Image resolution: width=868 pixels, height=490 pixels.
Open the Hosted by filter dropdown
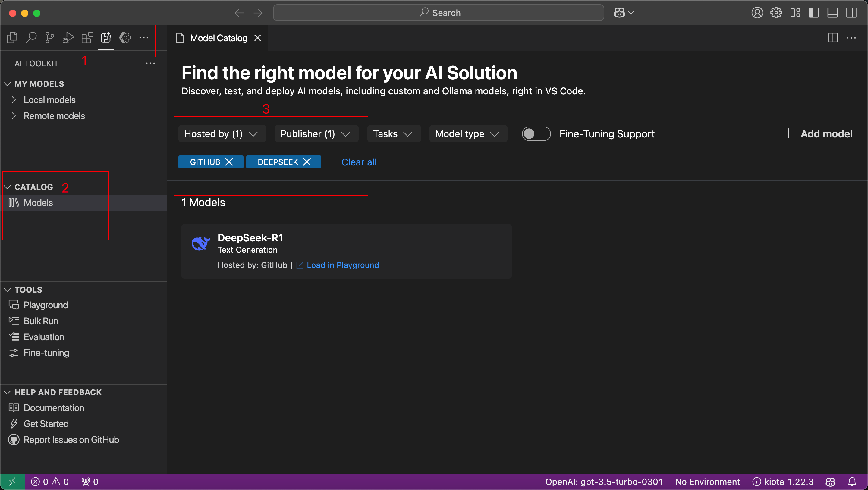[222, 134]
